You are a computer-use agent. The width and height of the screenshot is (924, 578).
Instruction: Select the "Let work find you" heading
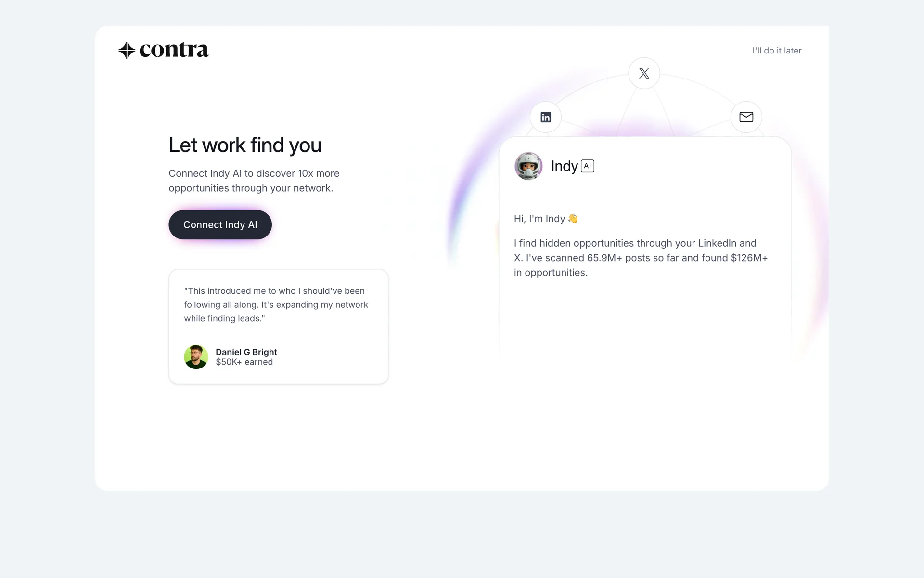click(245, 145)
